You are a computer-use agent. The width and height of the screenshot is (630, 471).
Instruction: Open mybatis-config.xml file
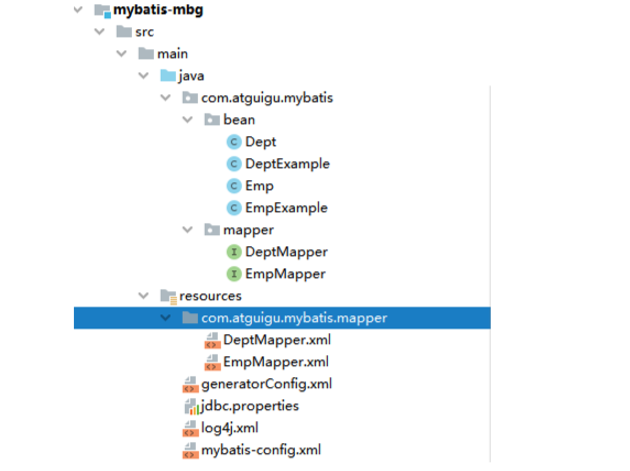pos(260,450)
